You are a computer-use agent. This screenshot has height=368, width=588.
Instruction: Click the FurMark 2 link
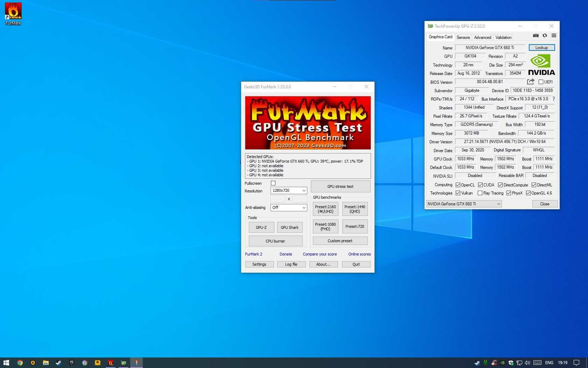(253, 254)
